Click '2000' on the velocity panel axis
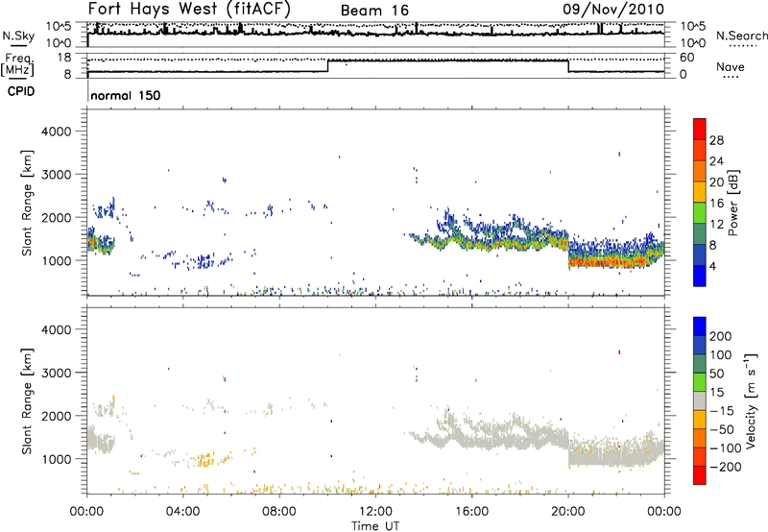This screenshot has height=532, width=768. [x=56, y=416]
